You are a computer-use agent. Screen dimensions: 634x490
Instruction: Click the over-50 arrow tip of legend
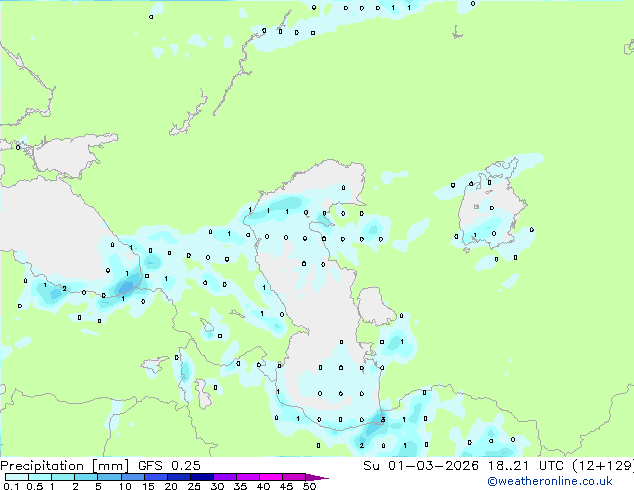(317, 477)
